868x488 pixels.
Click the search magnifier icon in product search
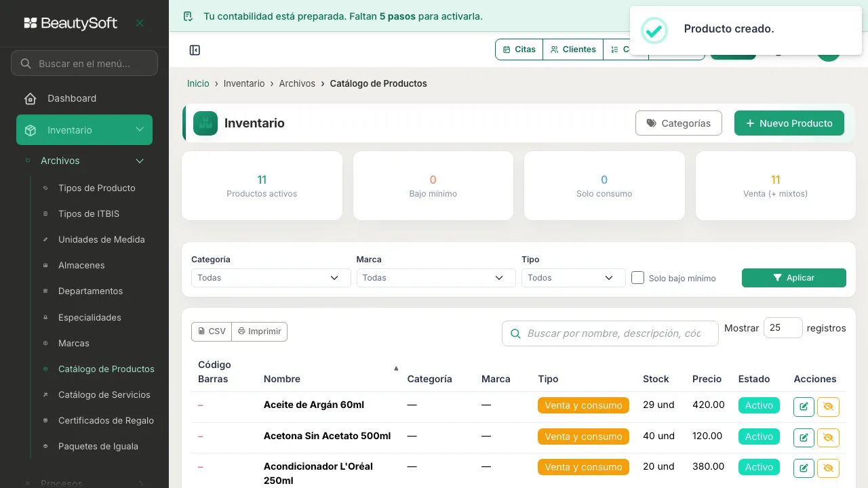tap(515, 333)
